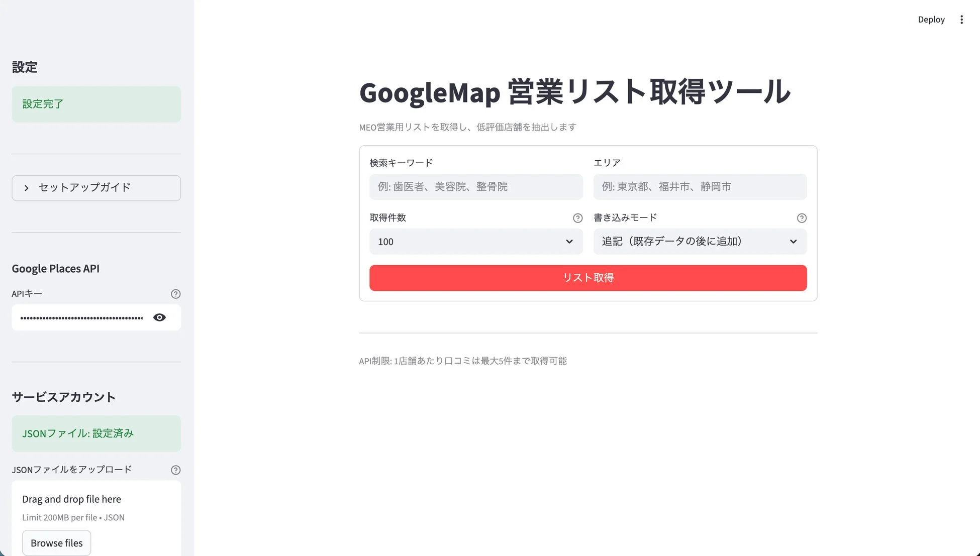This screenshot has width=980, height=556.
Task: Click the JSONファイルをアップロード help icon
Action: click(x=175, y=470)
